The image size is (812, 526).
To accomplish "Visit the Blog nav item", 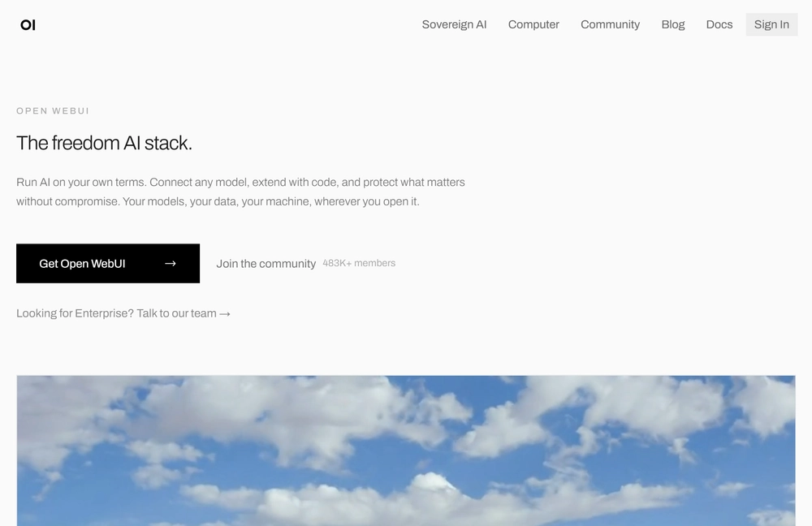I will click(x=672, y=24).
